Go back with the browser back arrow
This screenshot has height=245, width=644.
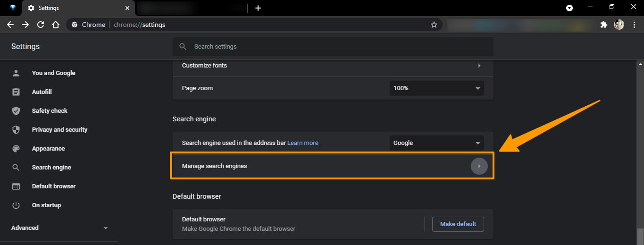tap(10, 25)
